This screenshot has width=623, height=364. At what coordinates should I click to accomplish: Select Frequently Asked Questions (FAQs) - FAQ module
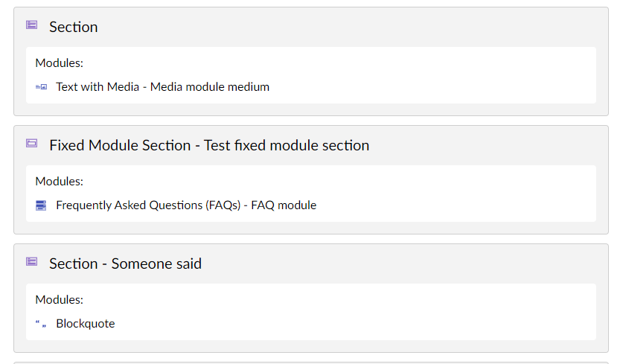coord(186,205)
